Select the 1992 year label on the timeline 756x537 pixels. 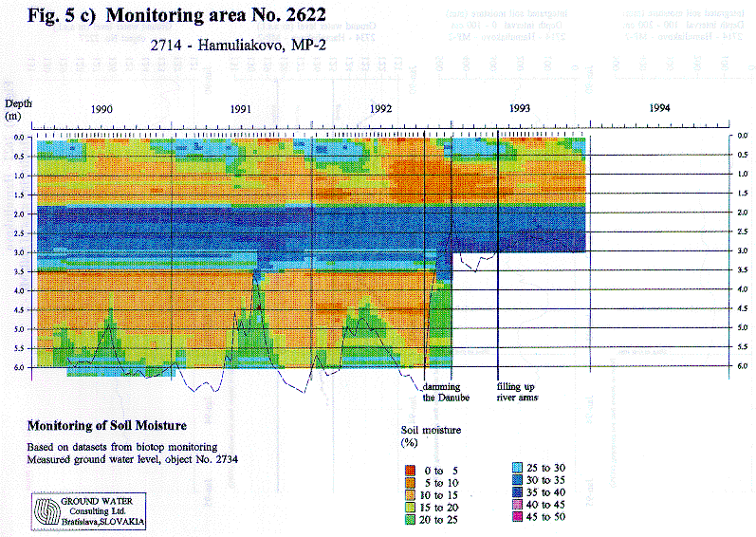[380, 109]
